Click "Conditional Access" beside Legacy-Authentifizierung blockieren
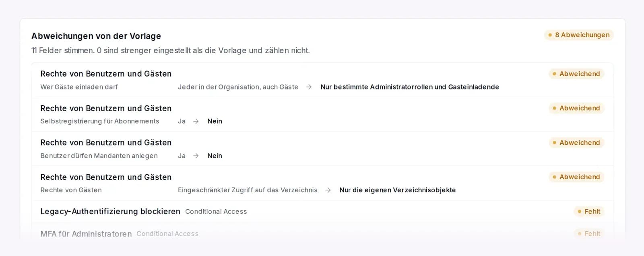The image size is (644, 256). [216, 212]
